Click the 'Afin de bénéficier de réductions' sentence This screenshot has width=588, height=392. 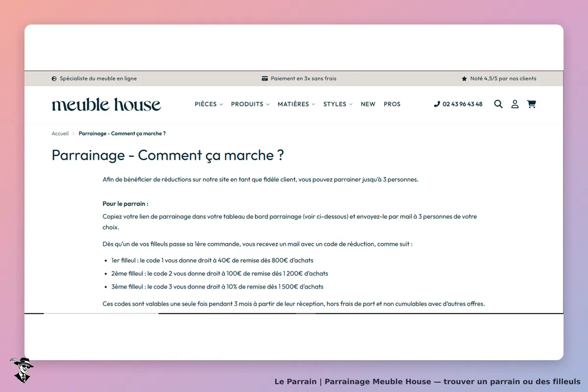click(260, 179)
